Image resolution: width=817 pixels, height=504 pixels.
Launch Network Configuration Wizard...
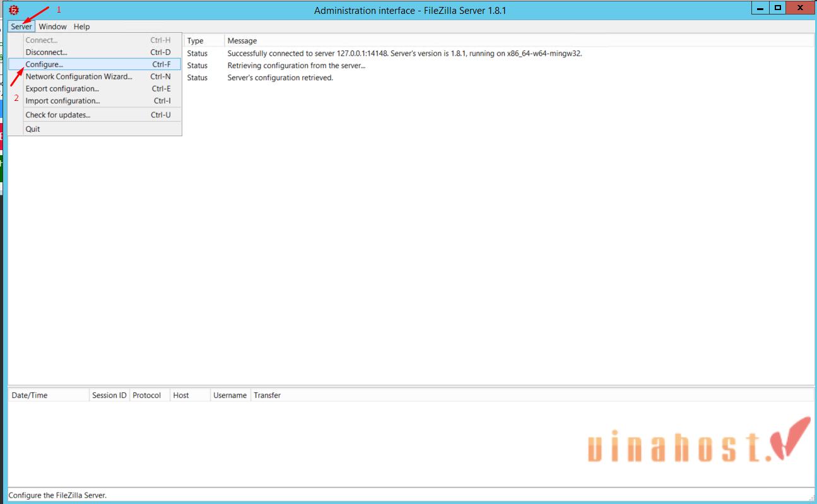point(95,76)
